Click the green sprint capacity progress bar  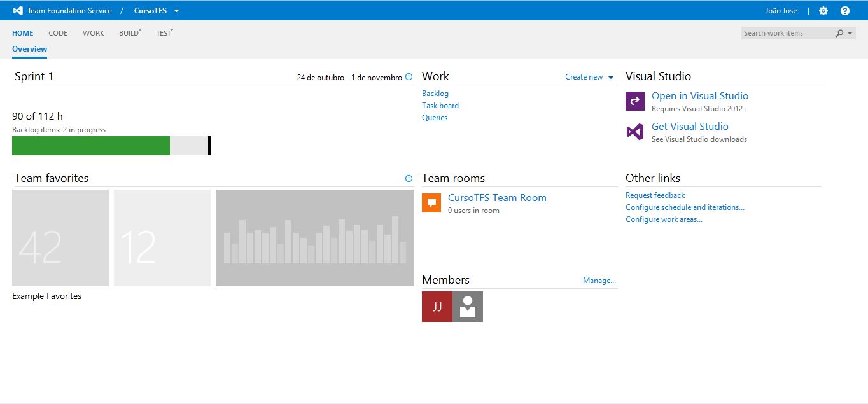coord(91,146)
